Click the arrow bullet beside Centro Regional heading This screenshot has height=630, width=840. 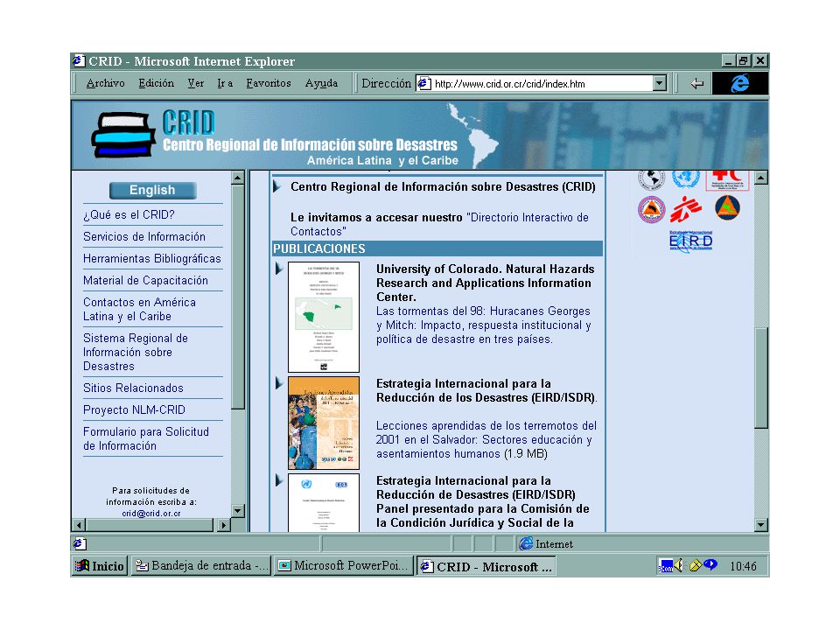coord(277,186)
